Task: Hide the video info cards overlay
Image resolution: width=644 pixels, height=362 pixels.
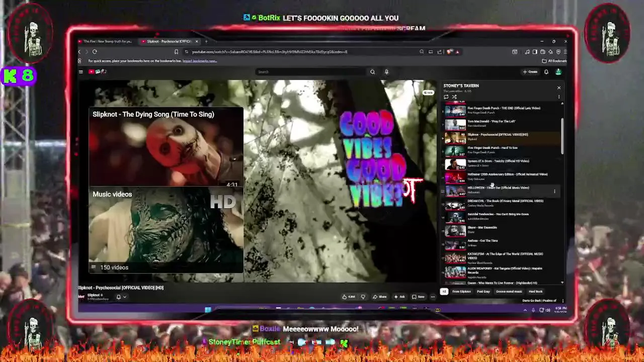Action: tap(428, 93)
